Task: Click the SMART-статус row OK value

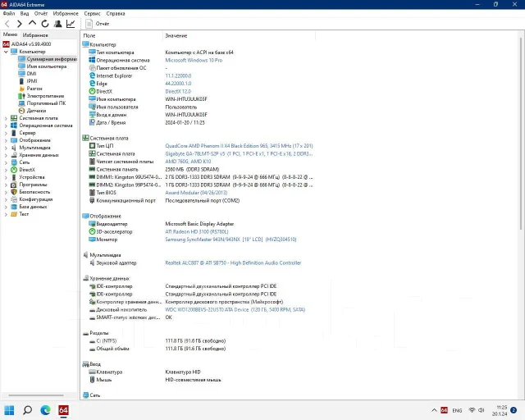Action: click(x=168, y=317)
